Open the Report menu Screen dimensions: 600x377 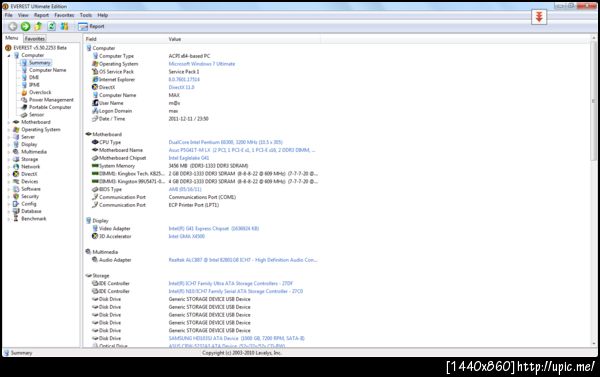click(x=41, y=15)
